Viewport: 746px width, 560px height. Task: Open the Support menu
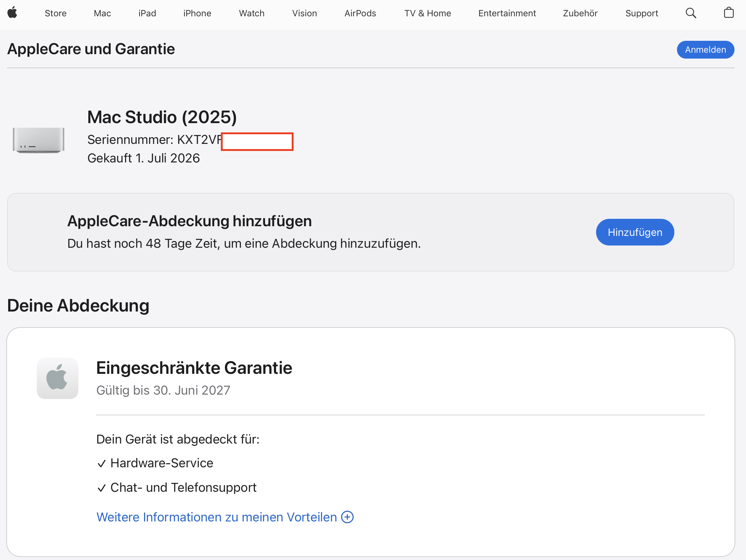click(x=642, y=13)
